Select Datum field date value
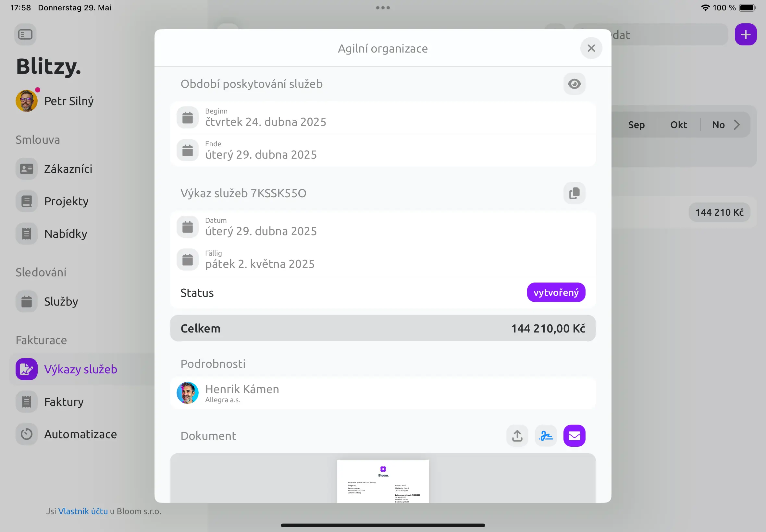 [x=261, y=231]
